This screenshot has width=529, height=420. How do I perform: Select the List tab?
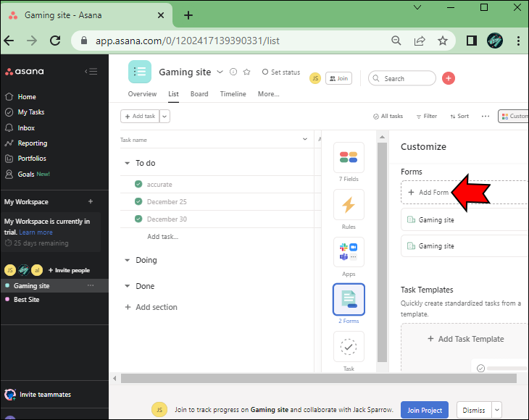(173, 94)
